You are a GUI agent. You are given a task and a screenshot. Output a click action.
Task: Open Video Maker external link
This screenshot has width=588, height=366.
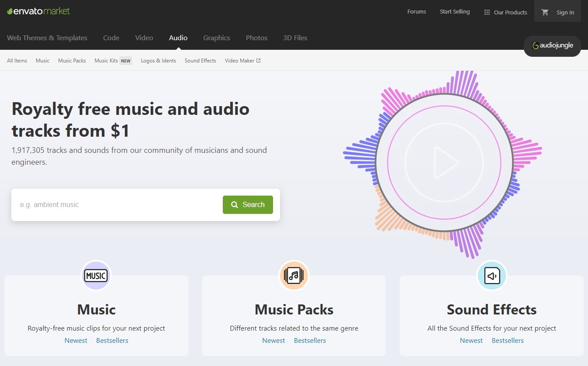242,61
